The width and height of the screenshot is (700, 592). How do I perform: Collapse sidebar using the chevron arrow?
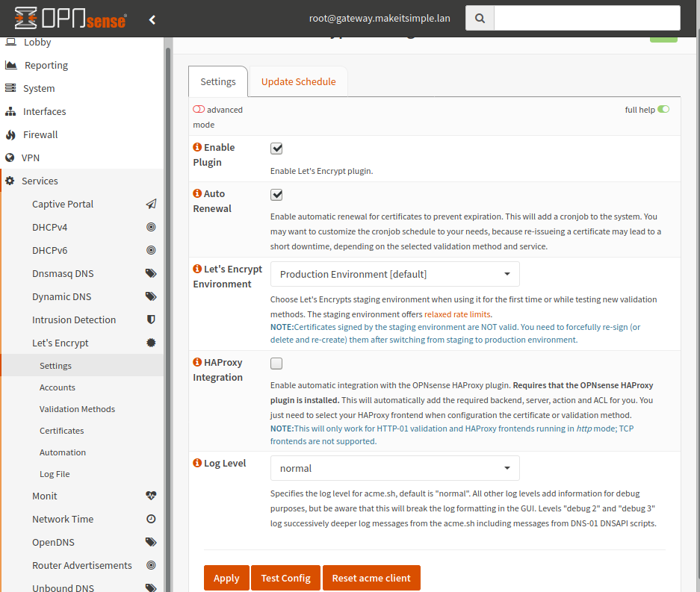coord(152,19)
